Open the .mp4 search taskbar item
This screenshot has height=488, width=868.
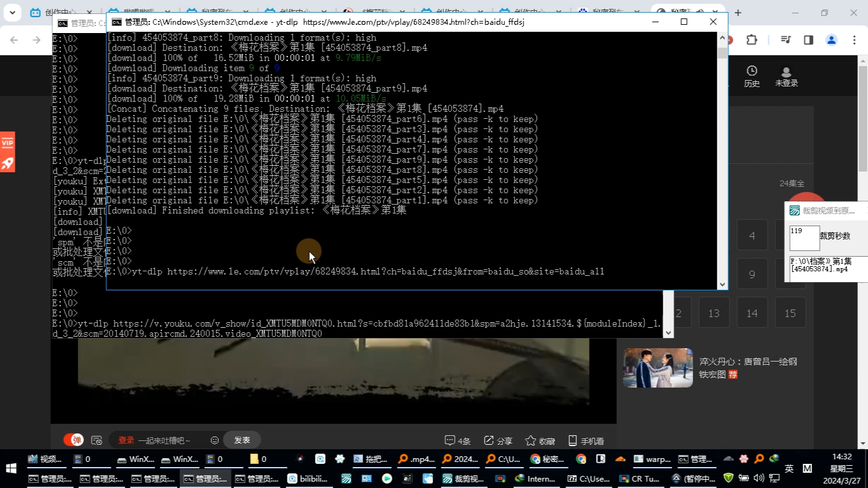[x=417, y=459]
